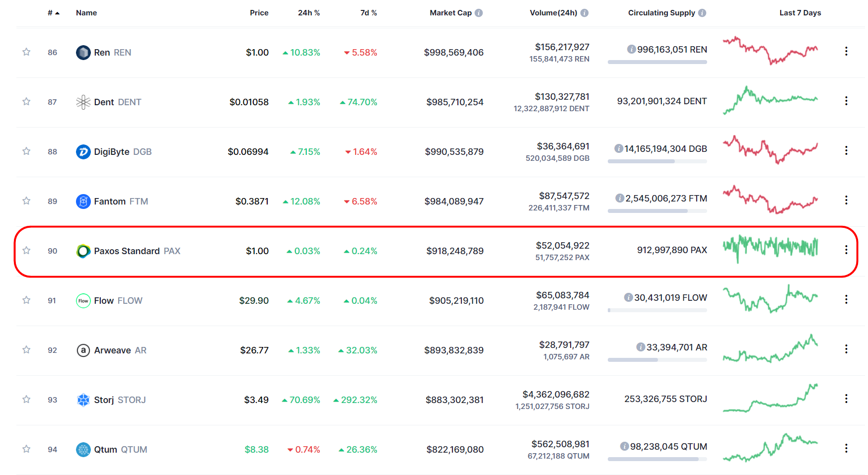Sort by the 24h % column header
The image size is (868, 475).
(x=309, y=13)
